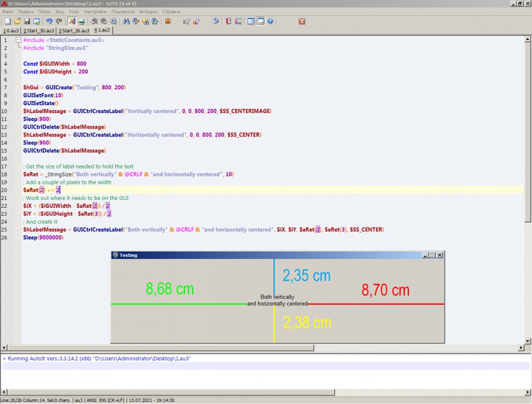Click 'Const $iGUIWidth = 800' on line 4
This screenshot has height=404, width=532.
55,64
